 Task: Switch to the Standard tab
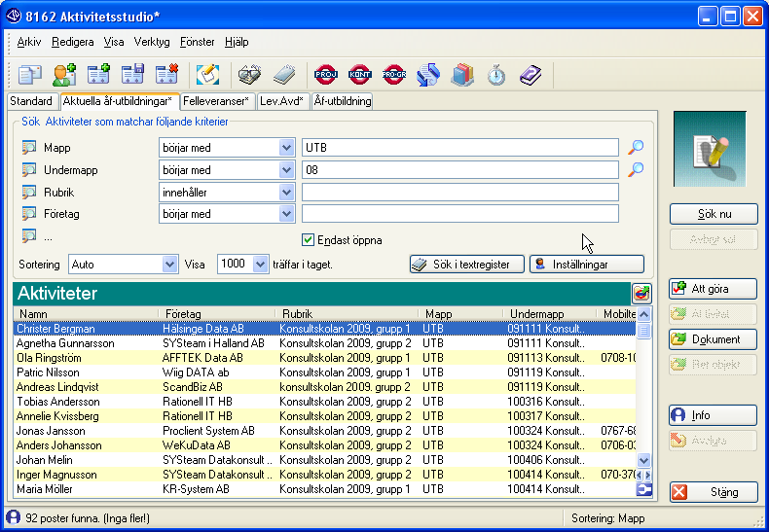pos(31,101)
